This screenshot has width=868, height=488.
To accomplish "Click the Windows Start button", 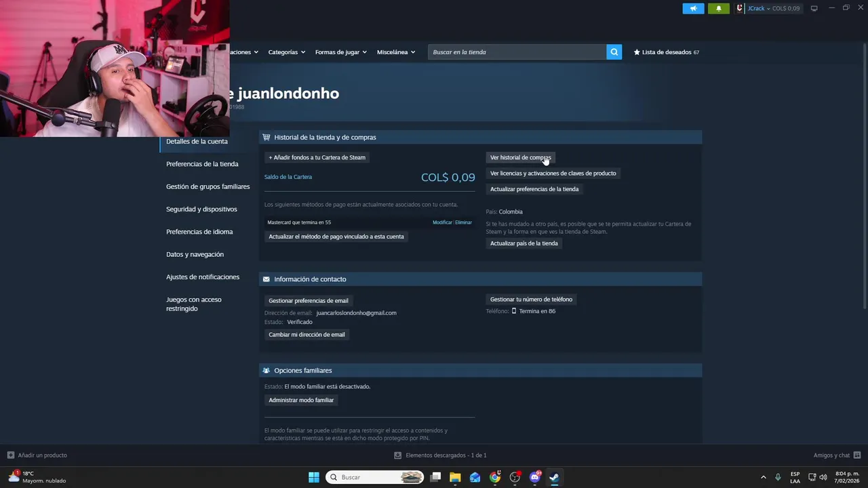I will (314, 477).
